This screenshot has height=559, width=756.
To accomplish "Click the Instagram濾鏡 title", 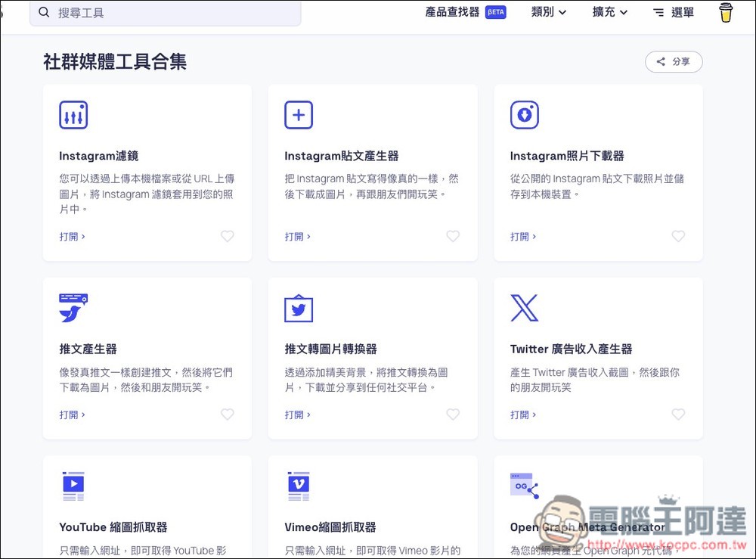I will (x=99, y=157).
